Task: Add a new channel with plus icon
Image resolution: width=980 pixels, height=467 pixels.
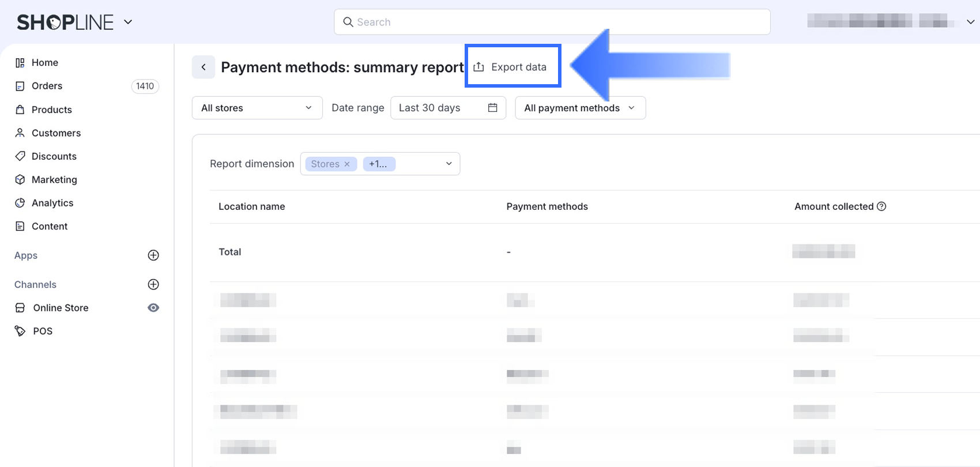Action: click(x=153, y=284)
